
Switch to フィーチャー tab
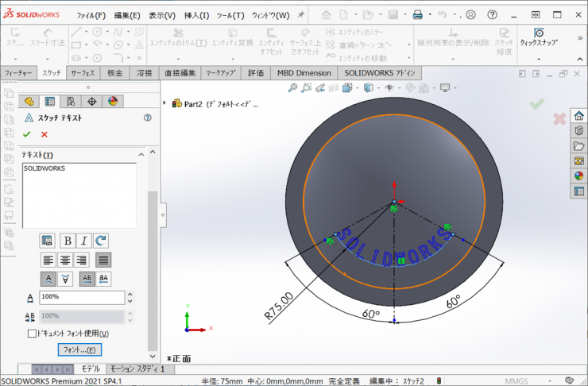click(18, 73)
